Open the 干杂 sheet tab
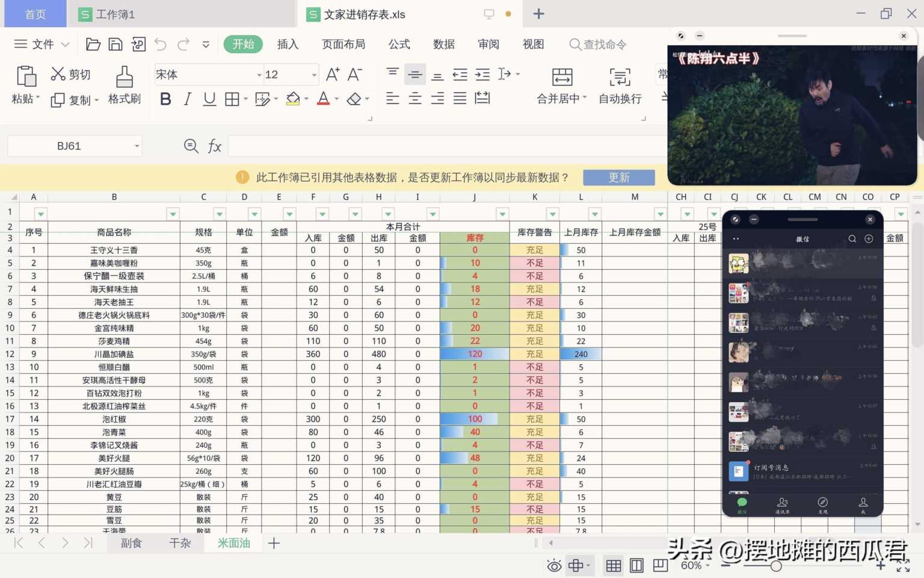 click(x=179, y=542)
